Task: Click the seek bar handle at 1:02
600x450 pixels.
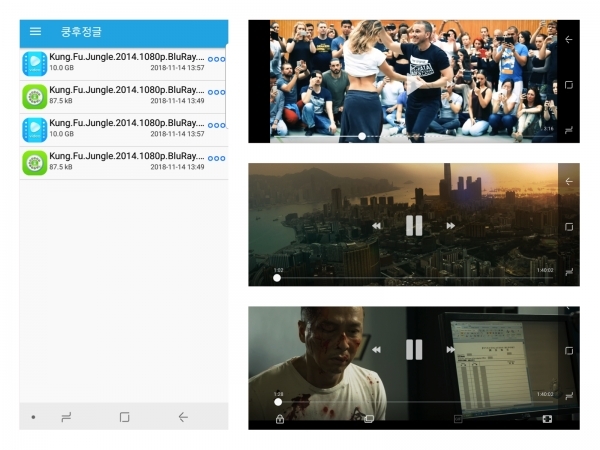Action: tap(277, 278)
